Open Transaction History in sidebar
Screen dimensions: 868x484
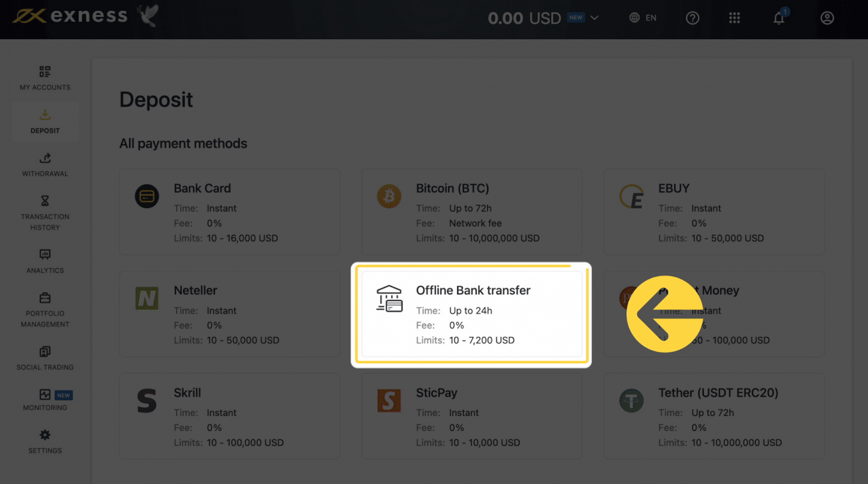click(45, 213)
